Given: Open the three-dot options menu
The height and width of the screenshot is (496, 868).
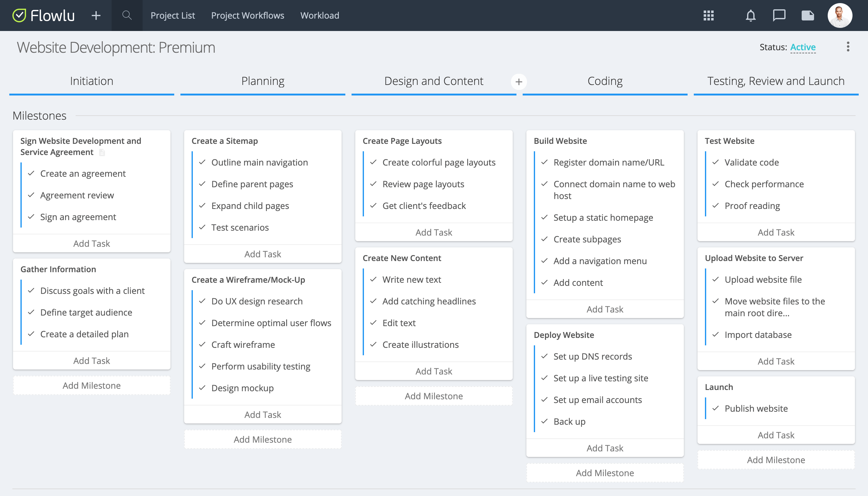Looking at the screenshot, I should point(848,47).
